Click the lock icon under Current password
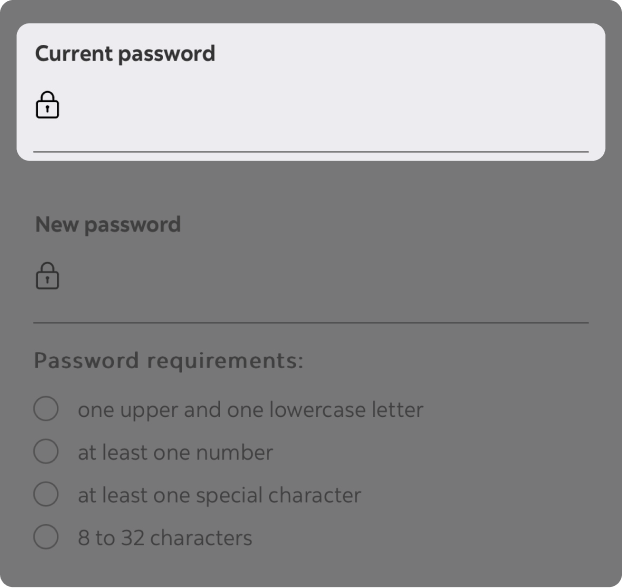This screenshot has height=588, width=622. pyautogui.click(x=47, y=105)
